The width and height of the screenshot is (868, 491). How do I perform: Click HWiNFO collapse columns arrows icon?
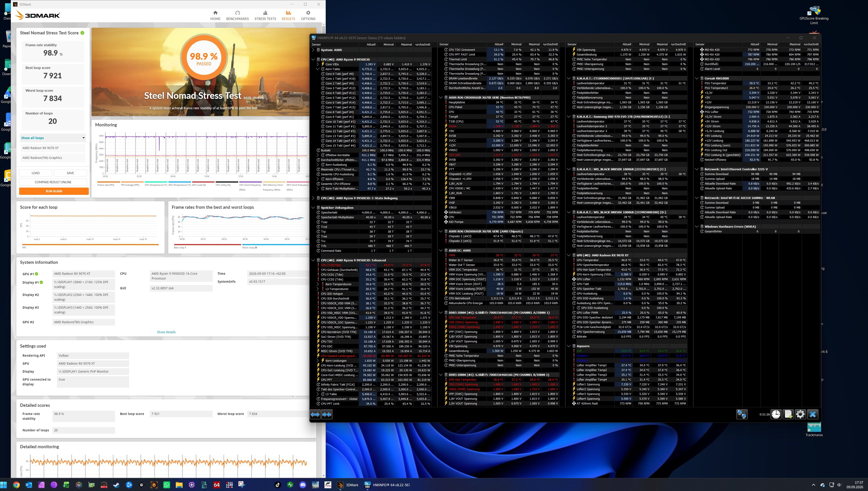327,414
